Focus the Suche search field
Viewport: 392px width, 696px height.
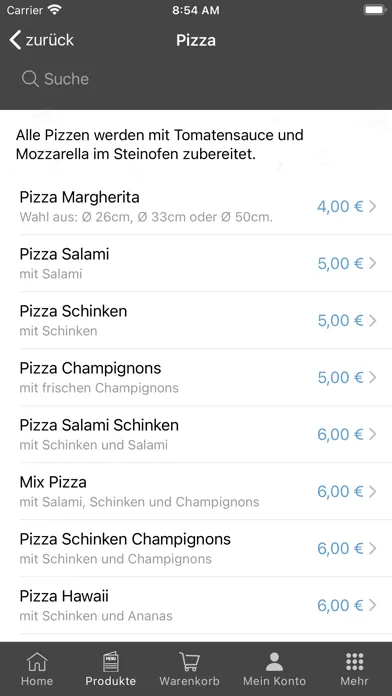pyautogui.click(x=196, y=79)
